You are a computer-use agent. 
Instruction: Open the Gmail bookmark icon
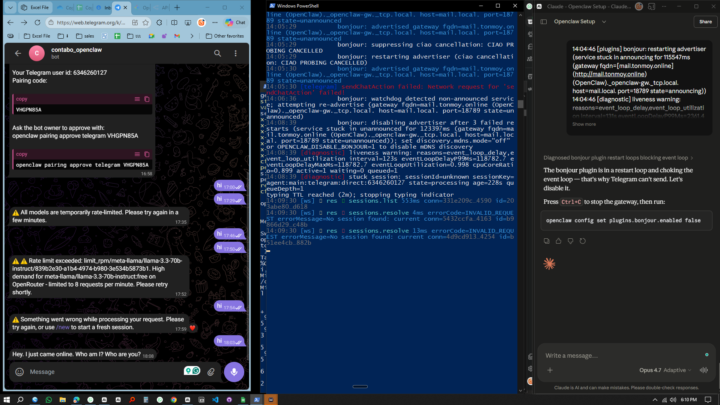coord(177,36)
